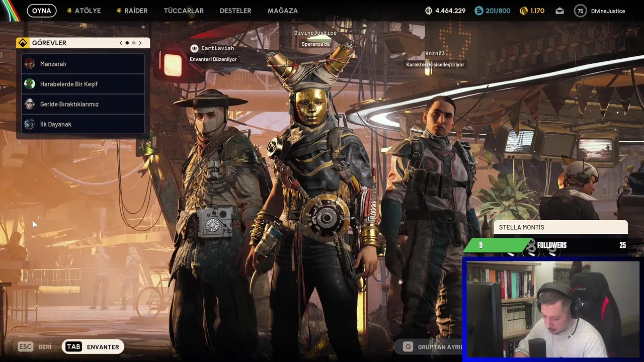Click the FOLLOWERS goal label
This screenshot has height=362, width=644.
pos(551,245)
